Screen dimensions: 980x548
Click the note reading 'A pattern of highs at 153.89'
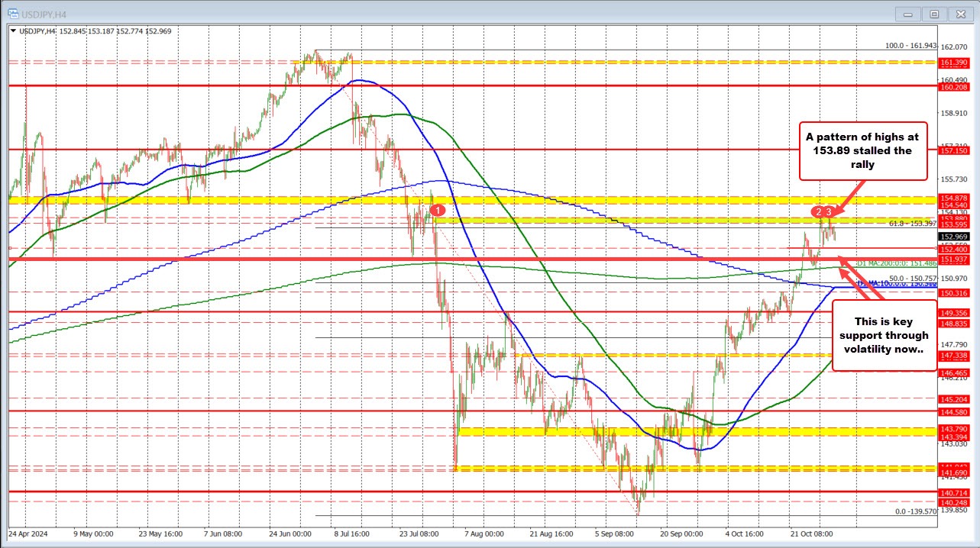pos(863,150)
